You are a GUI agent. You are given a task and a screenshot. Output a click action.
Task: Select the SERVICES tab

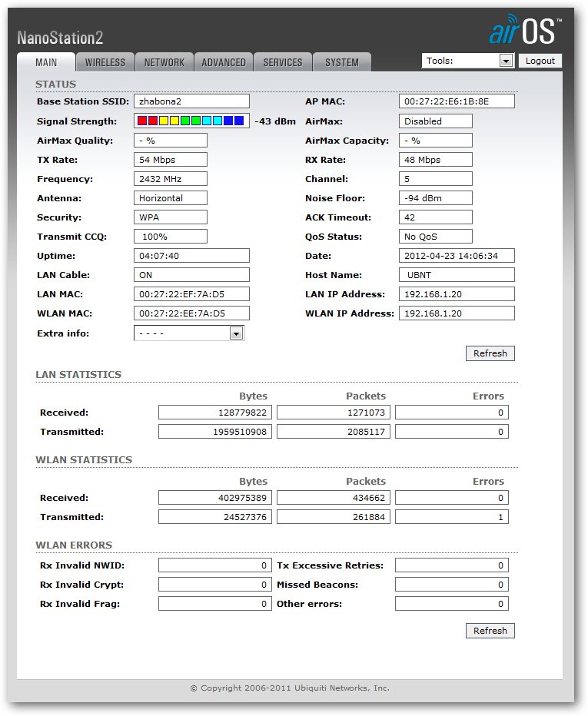click(x=283, y=62)
